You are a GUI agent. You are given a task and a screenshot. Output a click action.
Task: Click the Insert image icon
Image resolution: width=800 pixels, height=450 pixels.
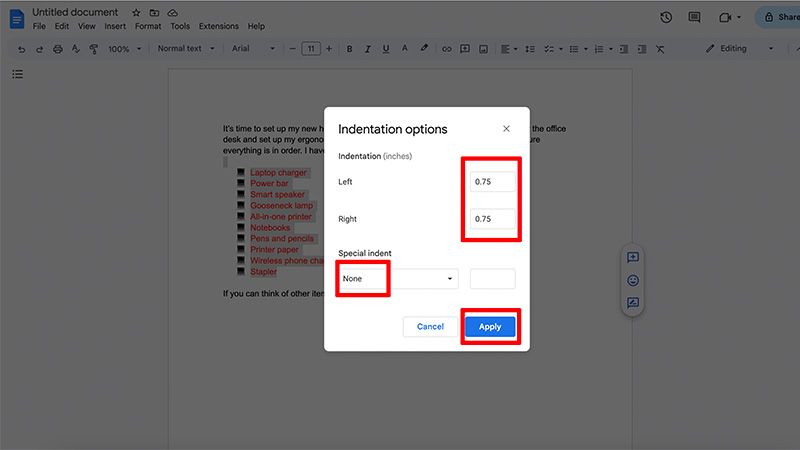(483, 49)
